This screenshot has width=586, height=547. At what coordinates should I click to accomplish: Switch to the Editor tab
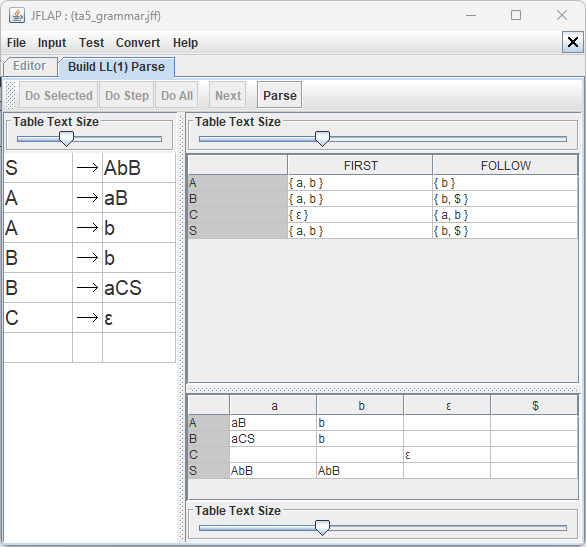coord(30,66)
